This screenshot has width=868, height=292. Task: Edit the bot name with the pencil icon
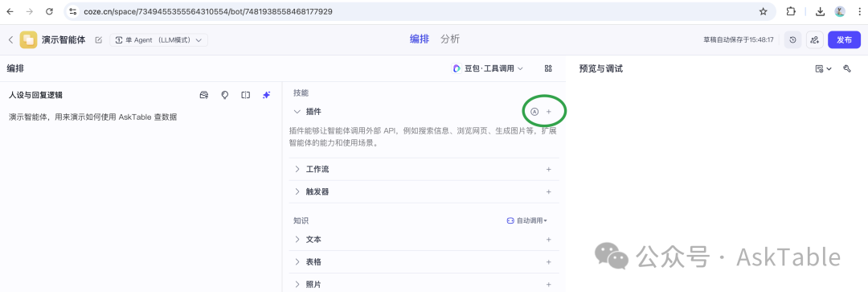99,40
